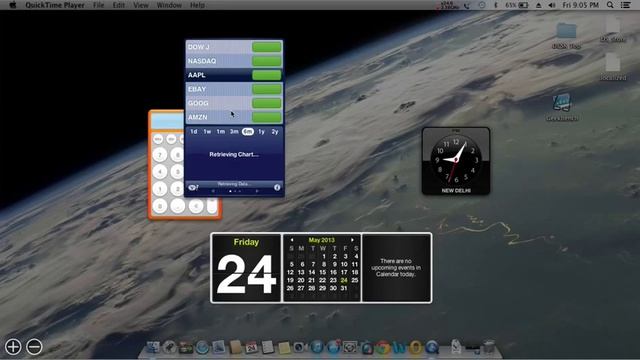Select the GOOG stock row
640x360 pixels.
[234, 103]
